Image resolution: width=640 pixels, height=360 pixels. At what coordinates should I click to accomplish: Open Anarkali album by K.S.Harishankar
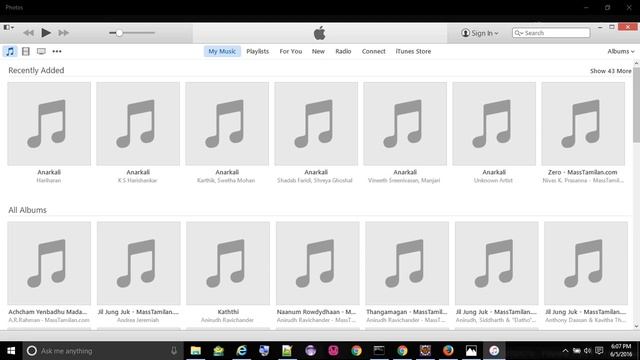138,124
